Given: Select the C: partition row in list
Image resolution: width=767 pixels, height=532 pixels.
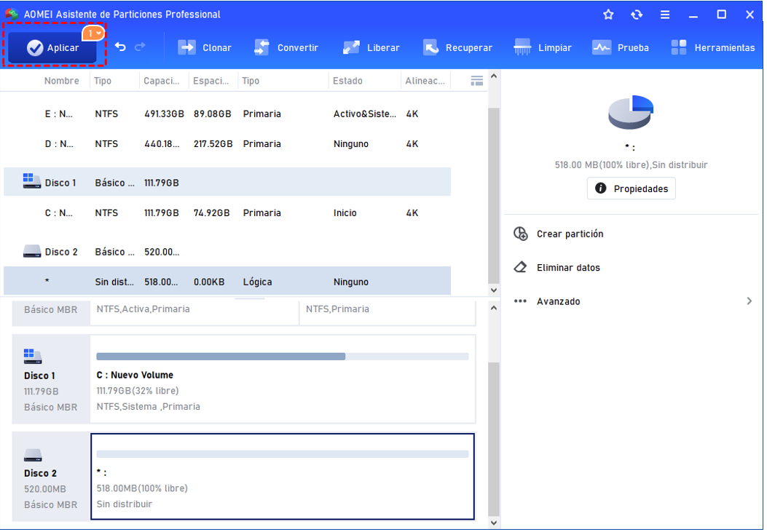Looking at the screenshot, I should pos(227,213).
